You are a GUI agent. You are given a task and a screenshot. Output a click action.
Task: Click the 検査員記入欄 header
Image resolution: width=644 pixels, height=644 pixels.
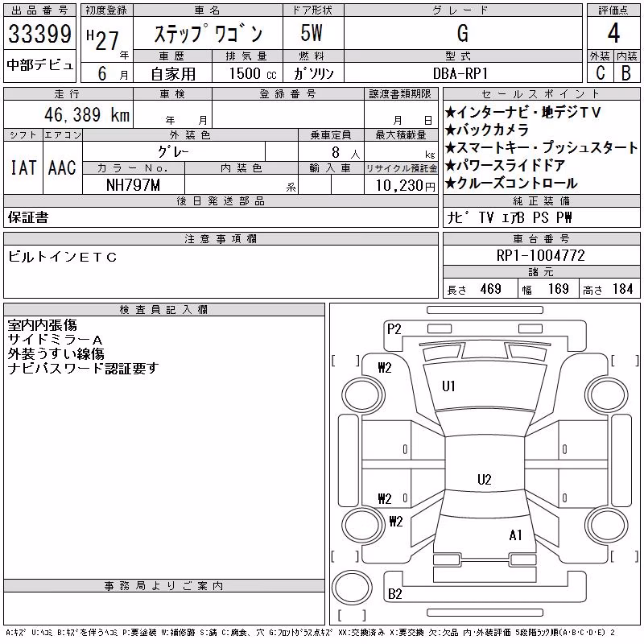tap(163, 310)
